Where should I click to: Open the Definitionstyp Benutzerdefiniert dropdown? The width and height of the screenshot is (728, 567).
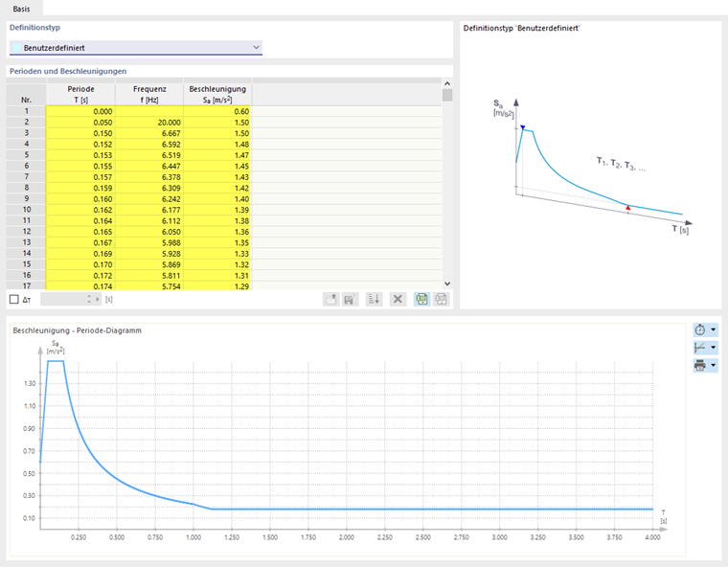click(x=136, y=47)
